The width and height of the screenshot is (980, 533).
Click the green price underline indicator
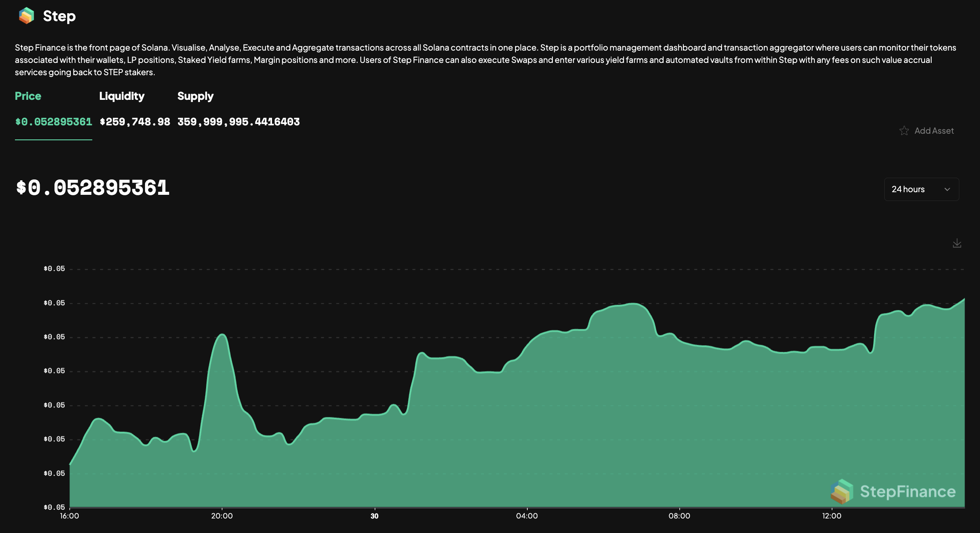coord(53,140)
